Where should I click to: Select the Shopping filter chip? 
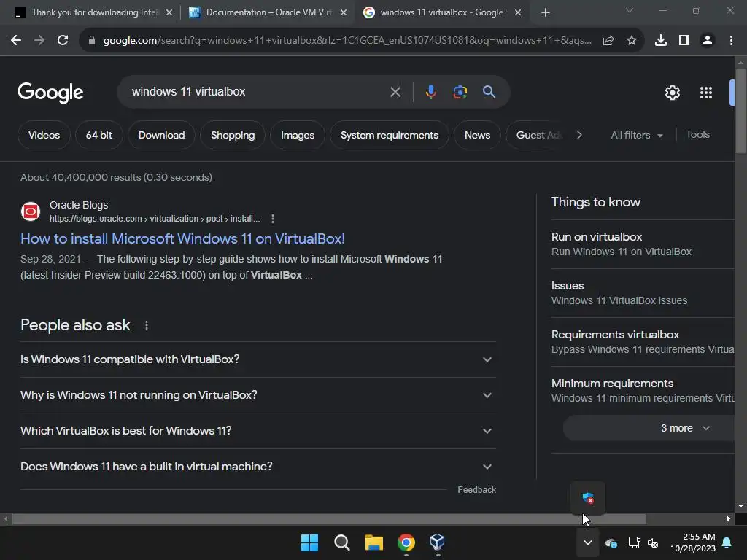pos(233,135)
